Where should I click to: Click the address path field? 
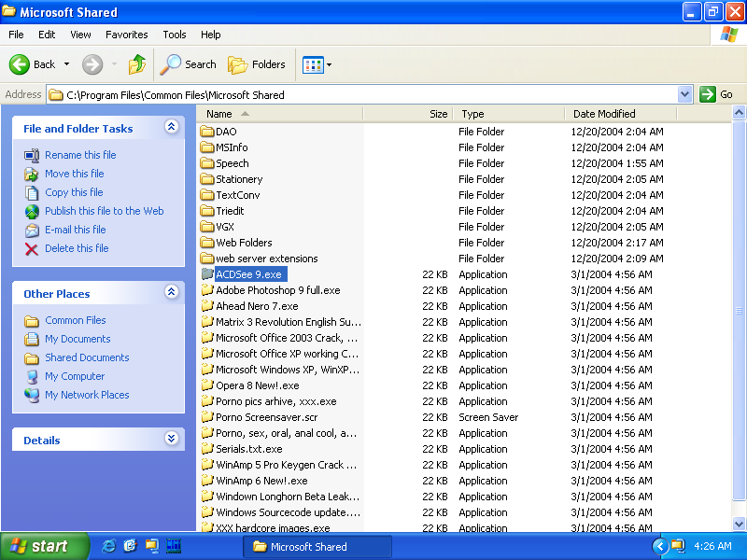(362, 95)
